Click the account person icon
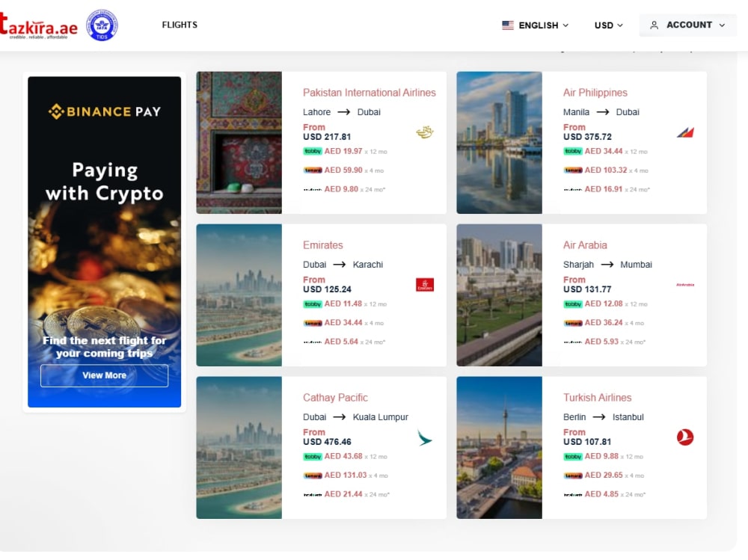This screenshot has width=748, height=560. 654,25
